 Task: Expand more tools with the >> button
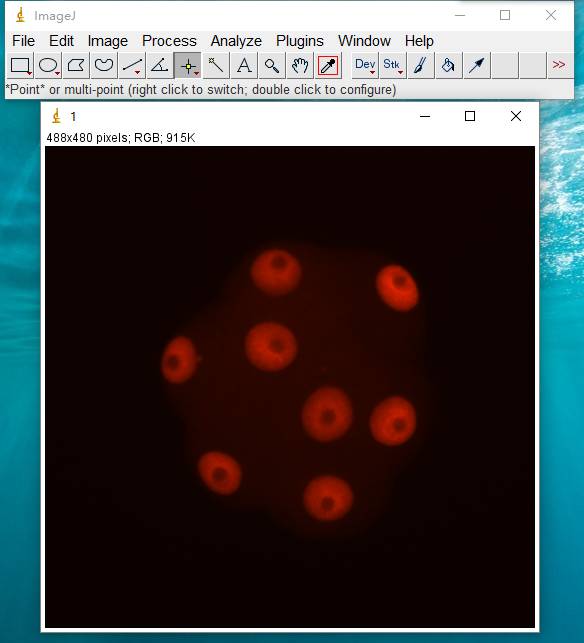click(x=559, y=65)
